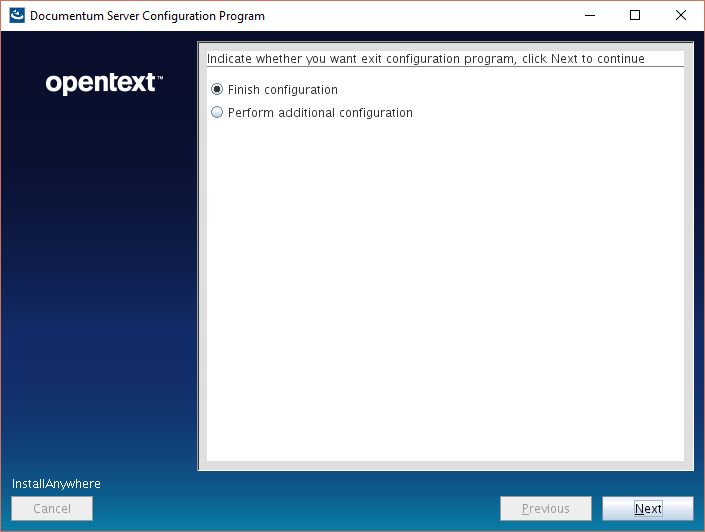The image size is (705, 532).
Task: Click the Cancel button
Action: click(x=52, y=509)
